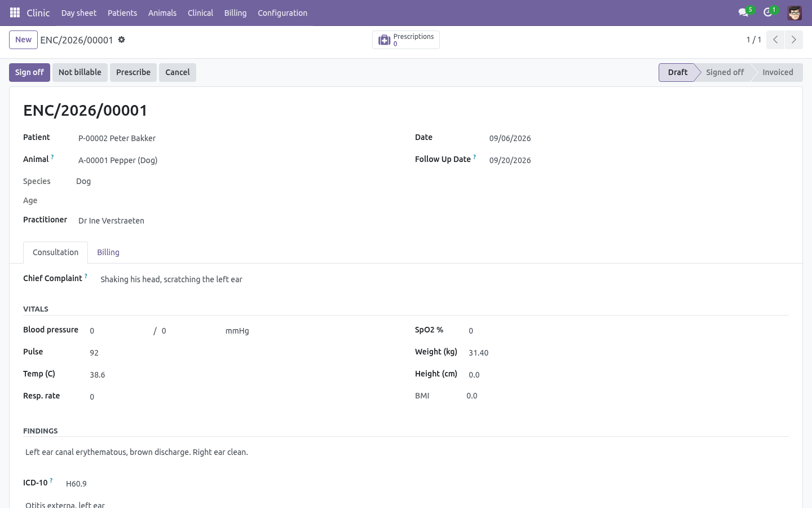Show help tooltip for Follow Up Date
812x508 pixels.
tap(474, 157)
